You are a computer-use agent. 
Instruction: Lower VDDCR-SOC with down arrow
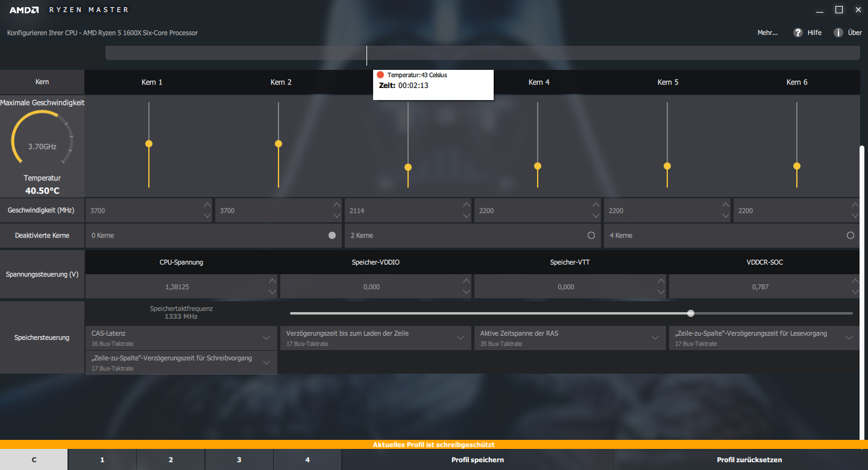pyautogui.click(x=854, y=292)
